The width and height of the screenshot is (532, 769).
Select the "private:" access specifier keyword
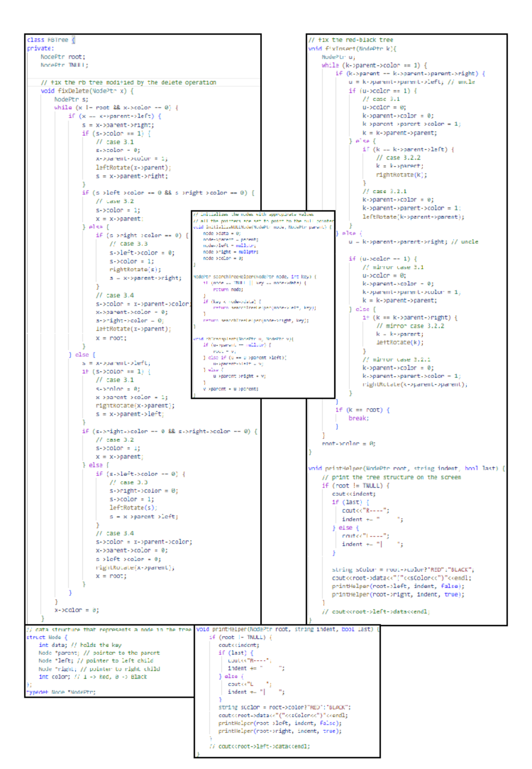40,48
